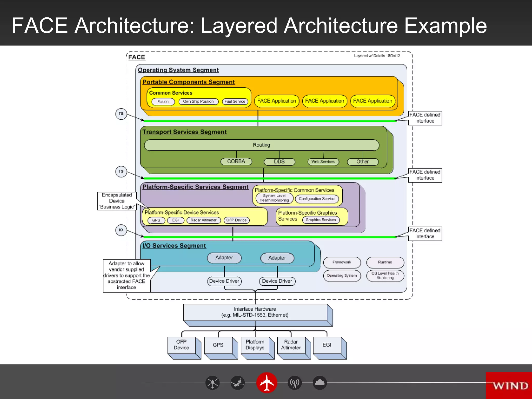The width and height of the screenshot is (532, 399).
Task: Select the Graphics Services pill
Action: pos(321,220)
